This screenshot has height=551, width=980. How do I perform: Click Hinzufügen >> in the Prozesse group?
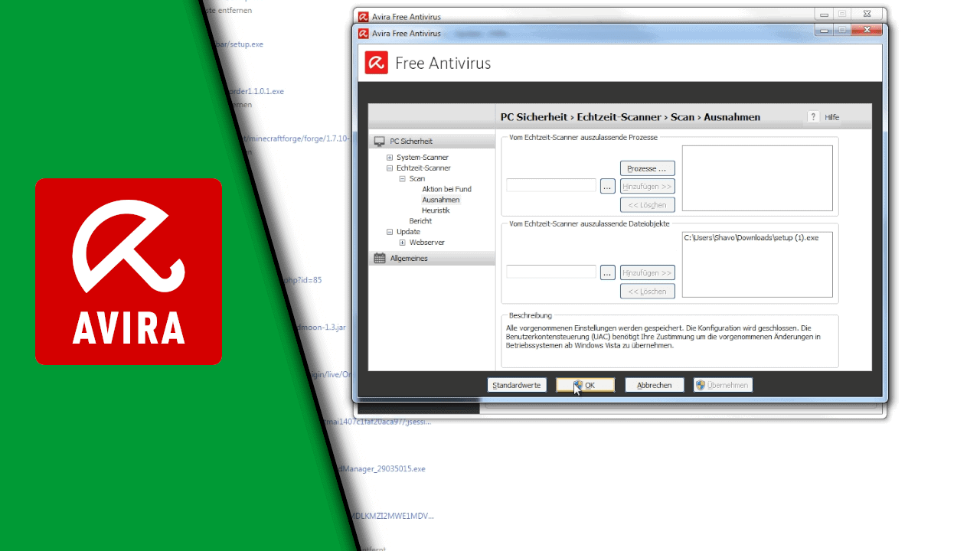tap(647, 186)
